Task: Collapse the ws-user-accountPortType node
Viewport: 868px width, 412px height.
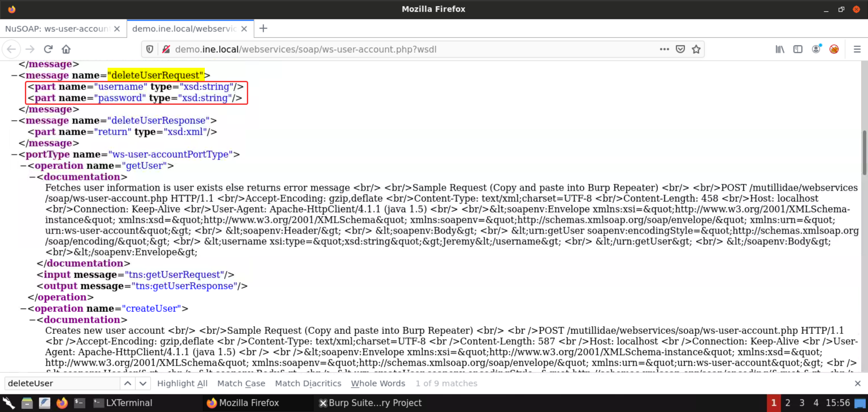Action: (14, 154)
